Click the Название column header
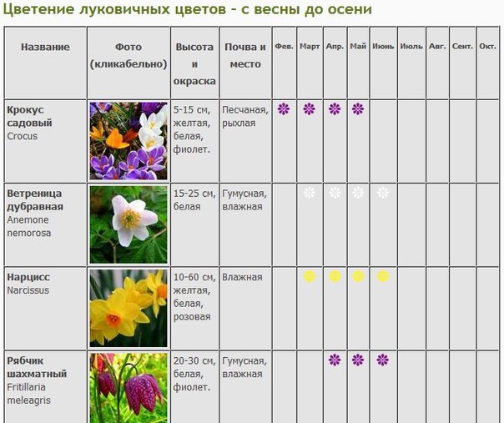 point(45,47)
